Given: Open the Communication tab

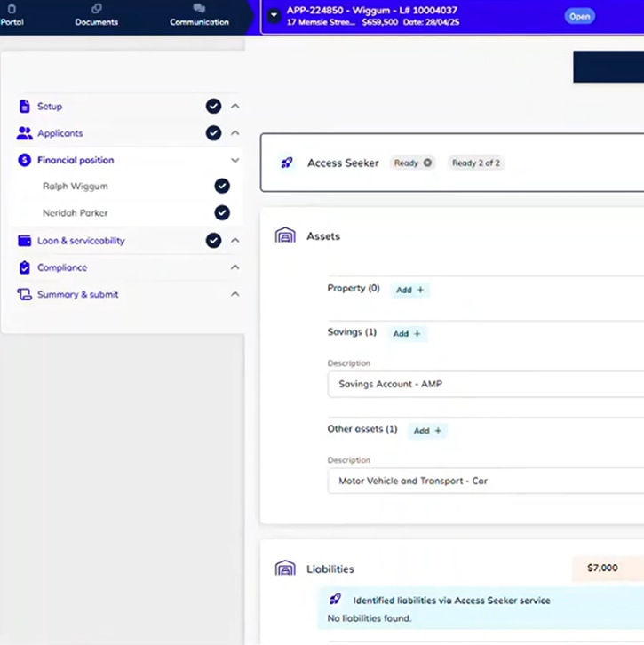Looking at the screenshot, I should pos(199,15).
